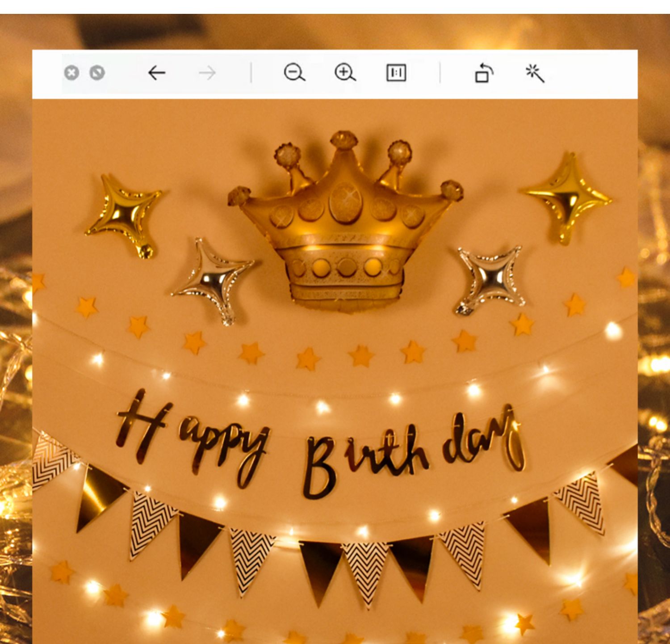Click the grey slashed-circle window button
Screen dimensions: 670x644
pos(97,72)
